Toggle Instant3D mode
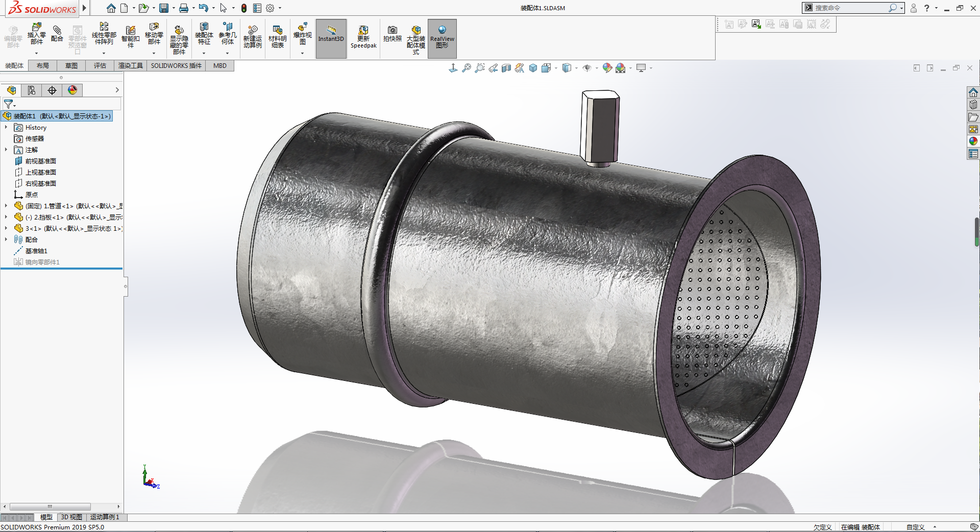This screenshot has height=532, width=980. tap(331, 39)
